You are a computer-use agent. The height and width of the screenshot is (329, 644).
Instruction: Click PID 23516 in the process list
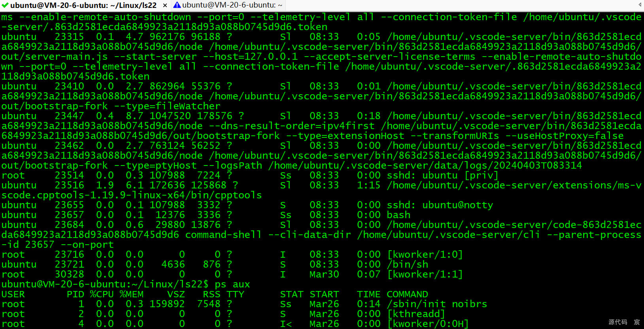69,185
